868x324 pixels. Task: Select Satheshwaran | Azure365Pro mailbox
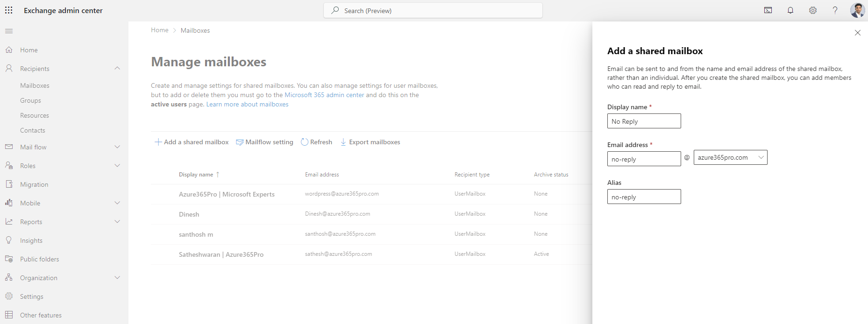click(371, 254)
